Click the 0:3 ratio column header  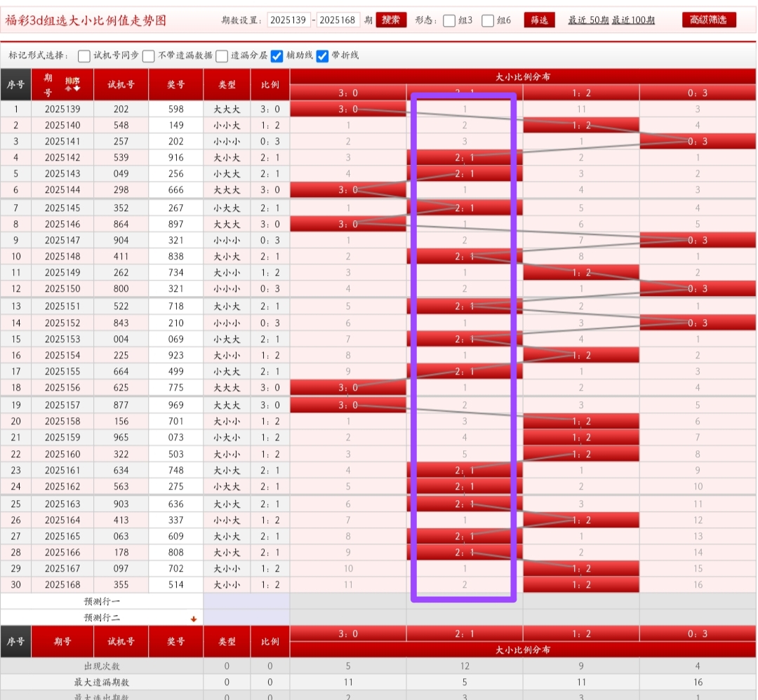[x=697, y=93]
